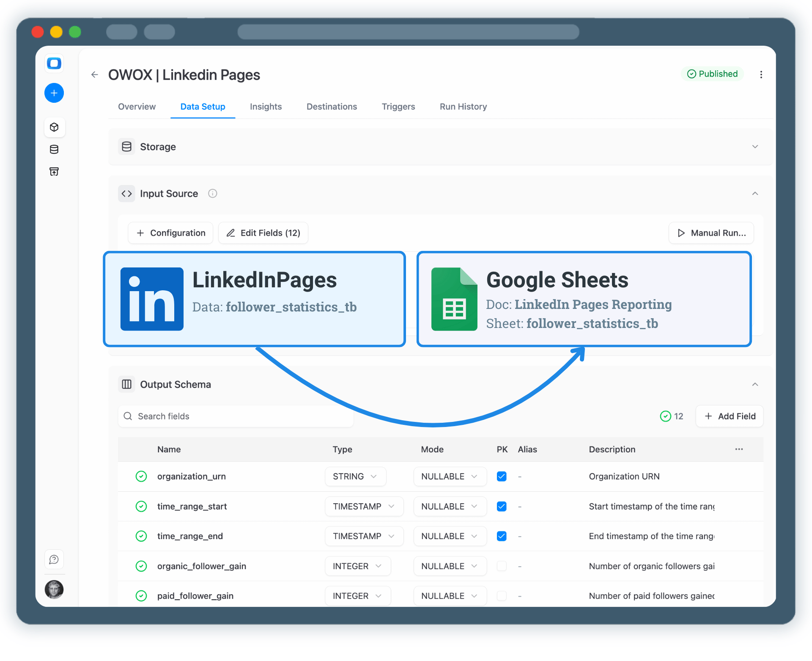Open the help chat icon near the bottom
Viewport: 812px width, 661px height.
coord(54,559)
